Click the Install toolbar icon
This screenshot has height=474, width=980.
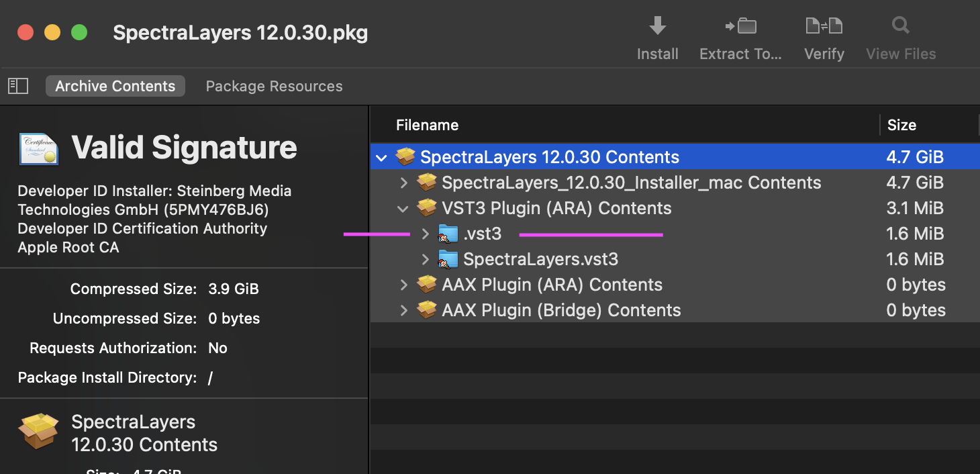[x=657, y=27]
